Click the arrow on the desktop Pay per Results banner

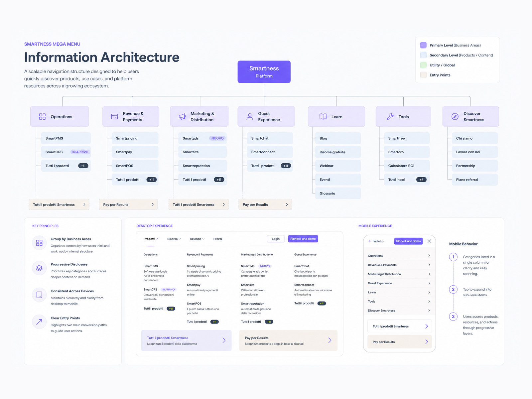coord(330,340)
